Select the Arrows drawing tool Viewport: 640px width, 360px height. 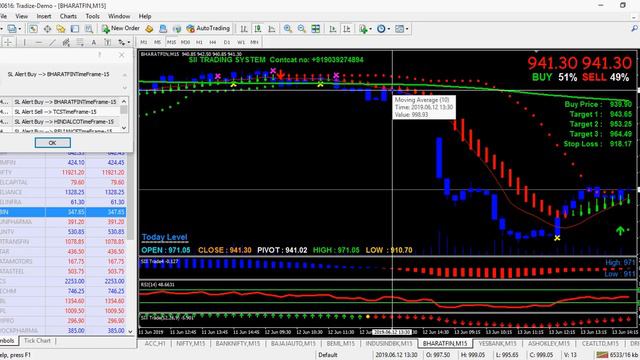(x=121, y=42)
